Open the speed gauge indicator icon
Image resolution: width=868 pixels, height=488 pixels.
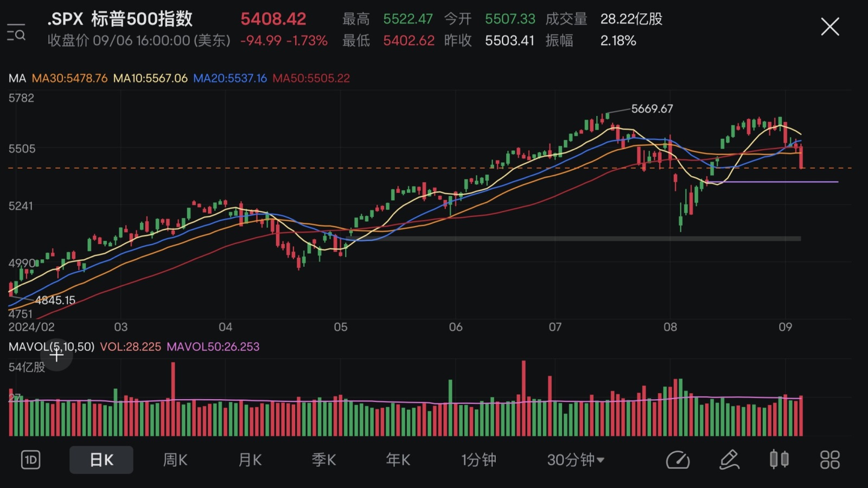(x=678, y=460)
